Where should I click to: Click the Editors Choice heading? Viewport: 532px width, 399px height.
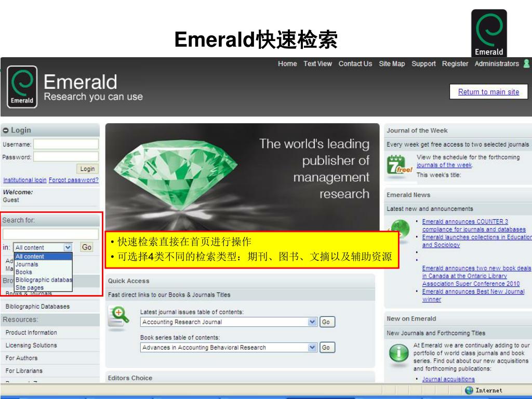[130, 378]
